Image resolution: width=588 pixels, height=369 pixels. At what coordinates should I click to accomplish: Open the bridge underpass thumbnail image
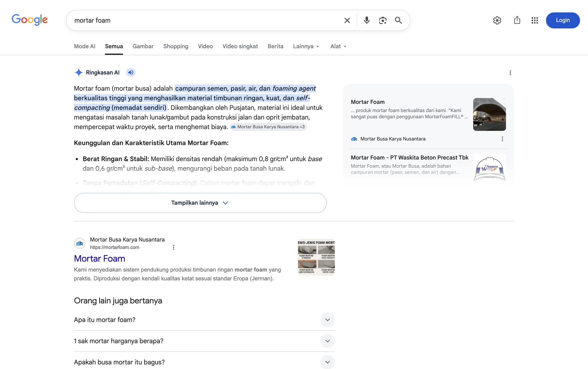coord(489,114)
